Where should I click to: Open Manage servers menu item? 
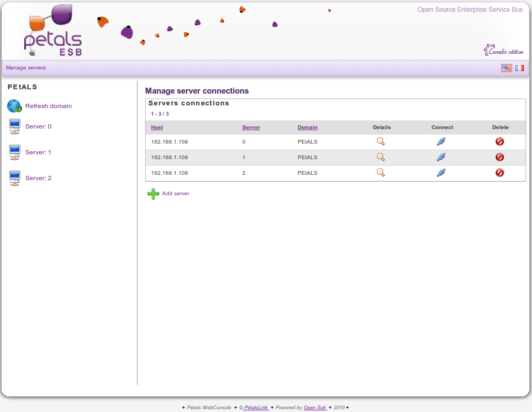26,68
